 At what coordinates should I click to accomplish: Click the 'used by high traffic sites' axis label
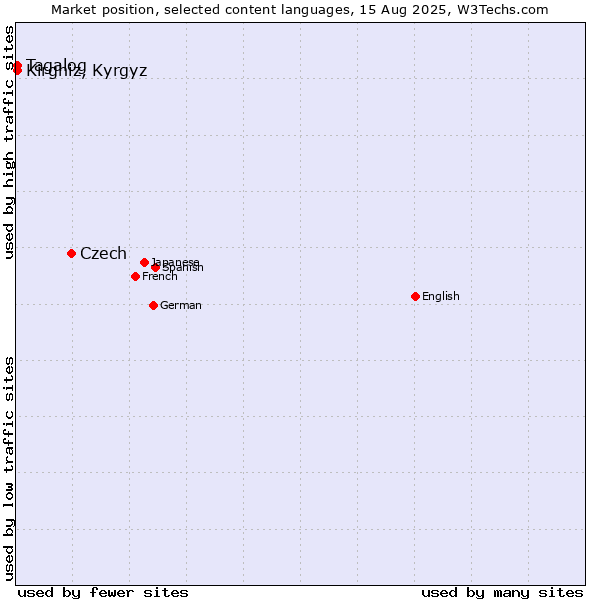(x=9, y=142)
